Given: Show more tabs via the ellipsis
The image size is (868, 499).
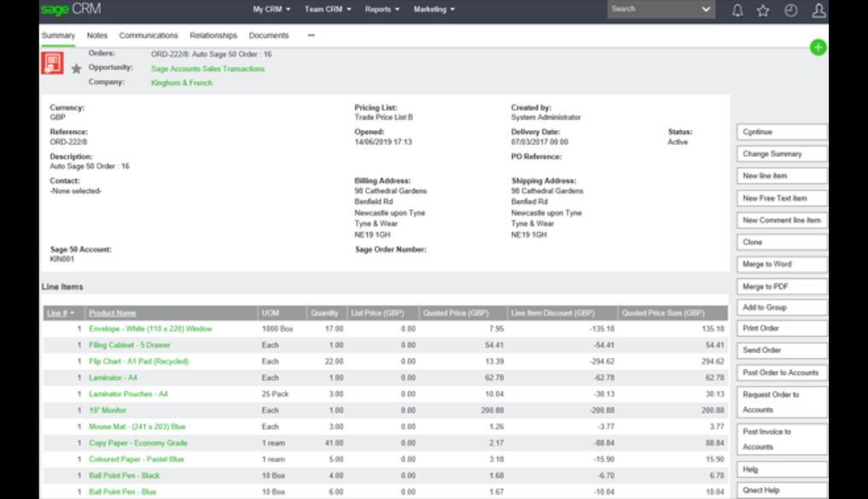Looking at the screenshot, I should point(312,35).
